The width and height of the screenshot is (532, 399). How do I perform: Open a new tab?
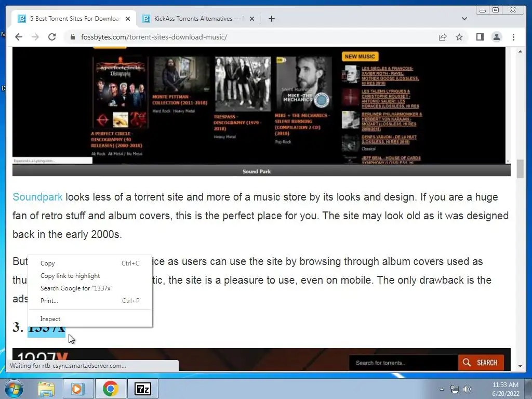(271, 19)
